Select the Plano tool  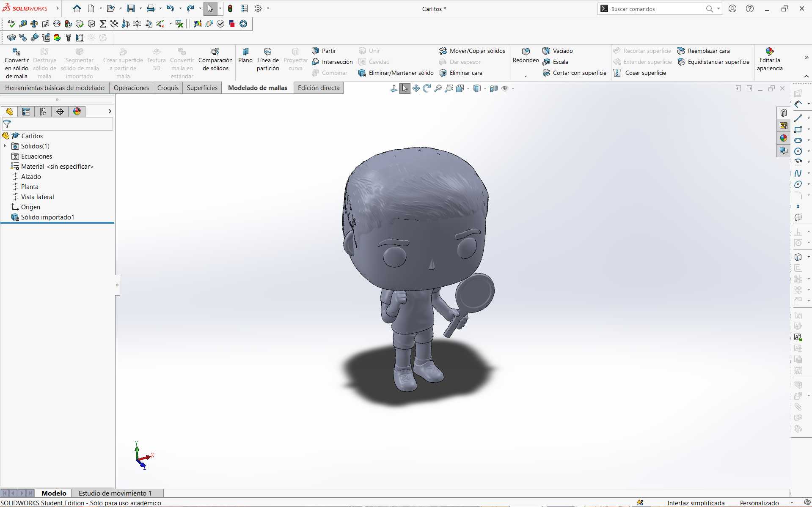(x=245, y=56)
